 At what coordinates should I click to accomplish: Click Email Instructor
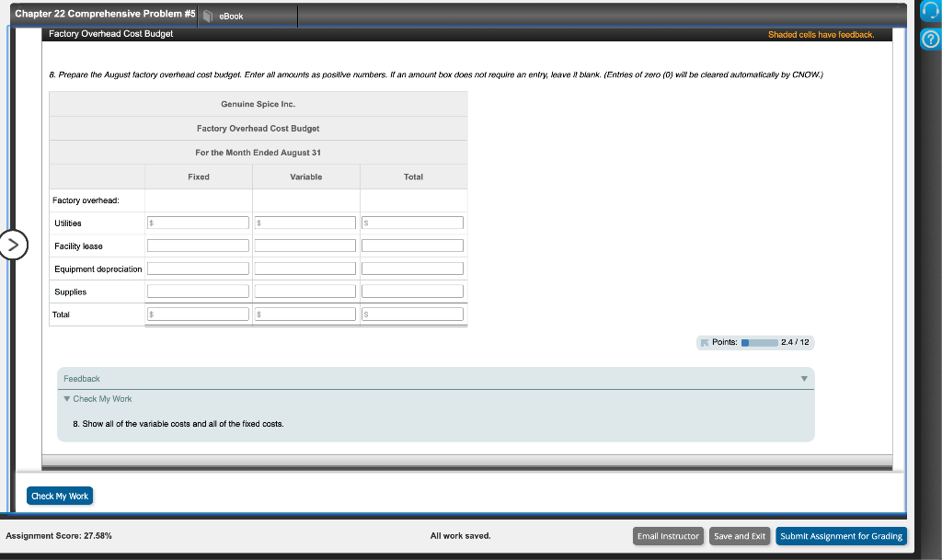click(668, 535)
